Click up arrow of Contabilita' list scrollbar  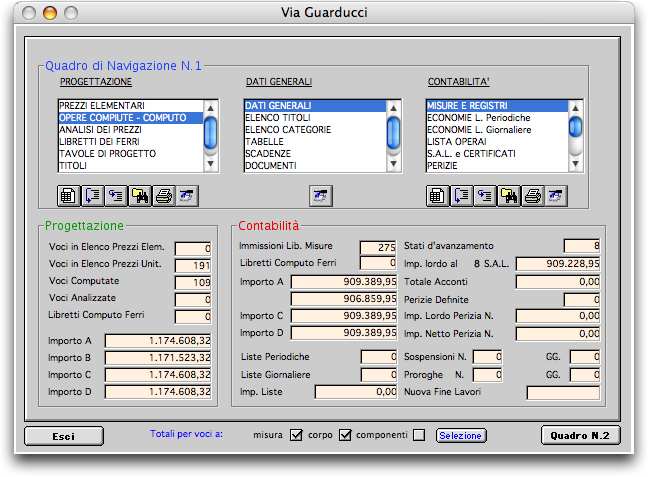pyautogui.click(x=575, y=108)
